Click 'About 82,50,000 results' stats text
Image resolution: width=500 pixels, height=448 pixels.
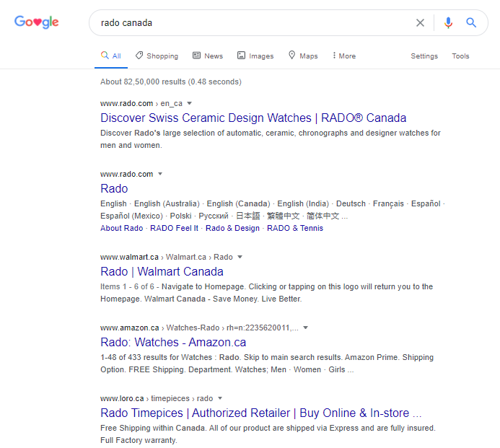coord(171,82)
